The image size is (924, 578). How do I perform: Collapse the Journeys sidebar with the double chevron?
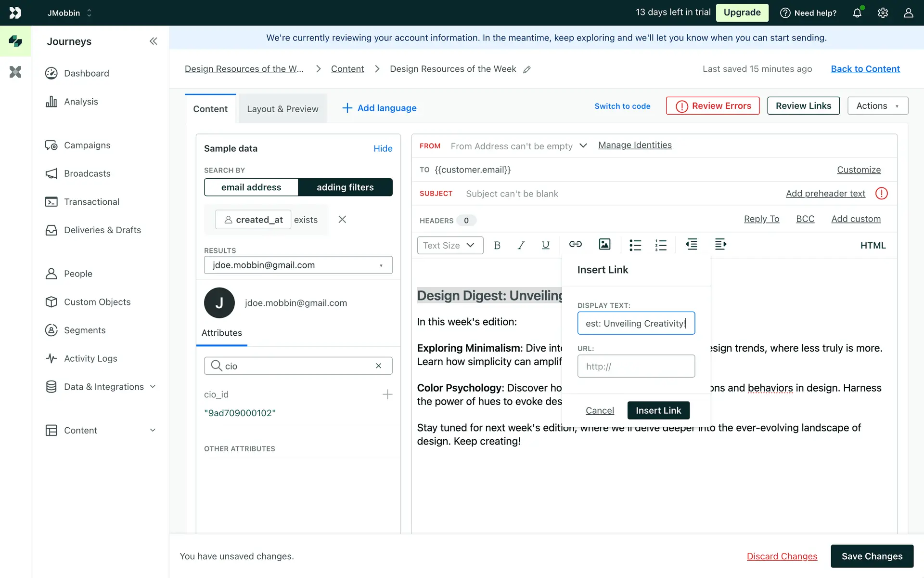point(153,41)
